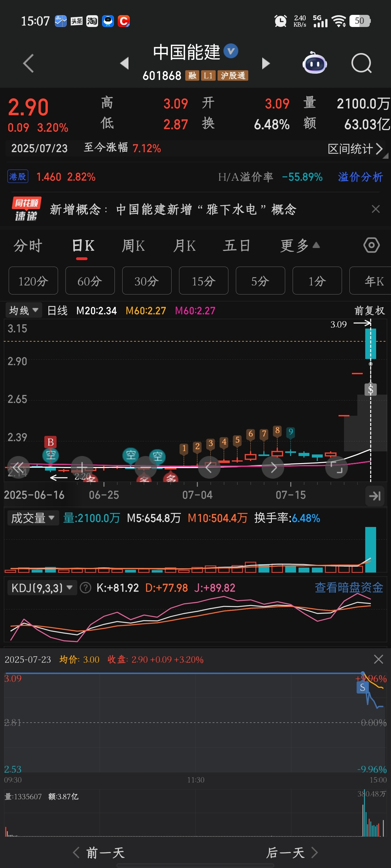
Task: Open 溢价分析 premium analysis link
Action: click(x=360, y=177)
